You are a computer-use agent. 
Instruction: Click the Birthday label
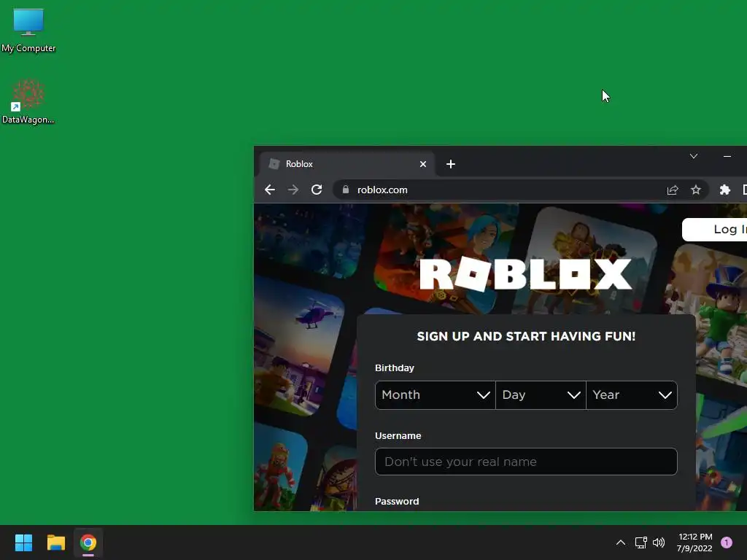click(x=395, y=368)
